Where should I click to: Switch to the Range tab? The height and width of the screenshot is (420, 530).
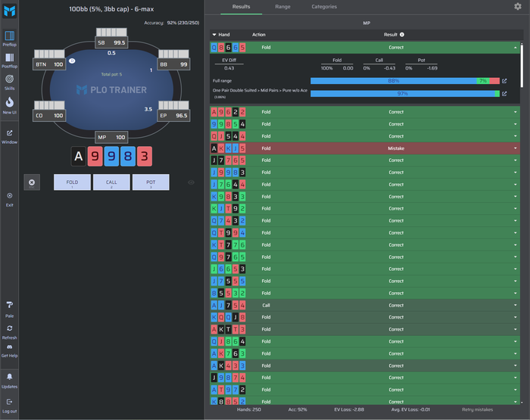(282, 7)
